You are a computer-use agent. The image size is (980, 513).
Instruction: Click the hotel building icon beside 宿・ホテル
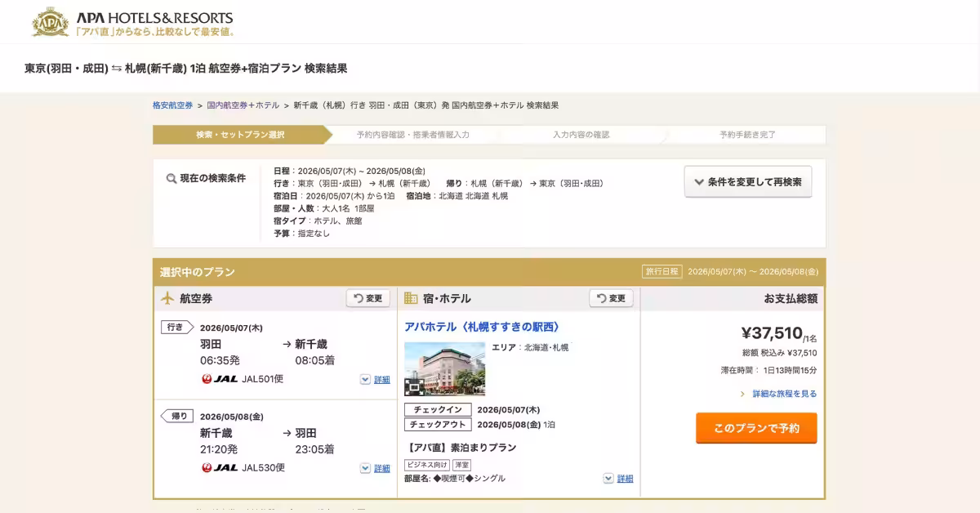point(411,298)
